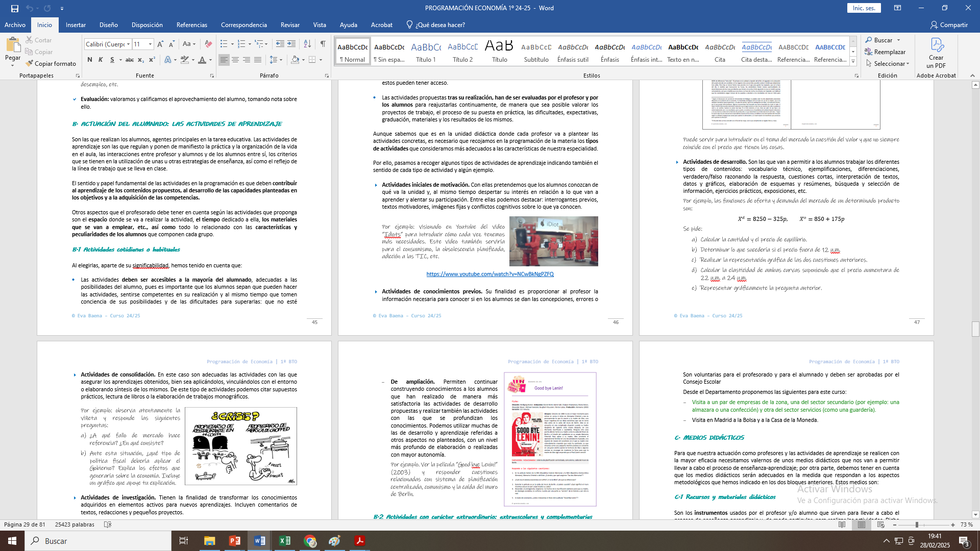Image resolution: width=980 pixels, height=551 pixels.
Task: Open the font size dropdown
Action: (x=150, y=44)
